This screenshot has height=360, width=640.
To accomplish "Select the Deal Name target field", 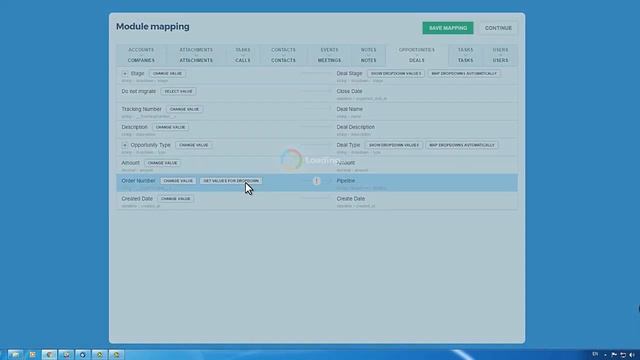I will 349,109.
